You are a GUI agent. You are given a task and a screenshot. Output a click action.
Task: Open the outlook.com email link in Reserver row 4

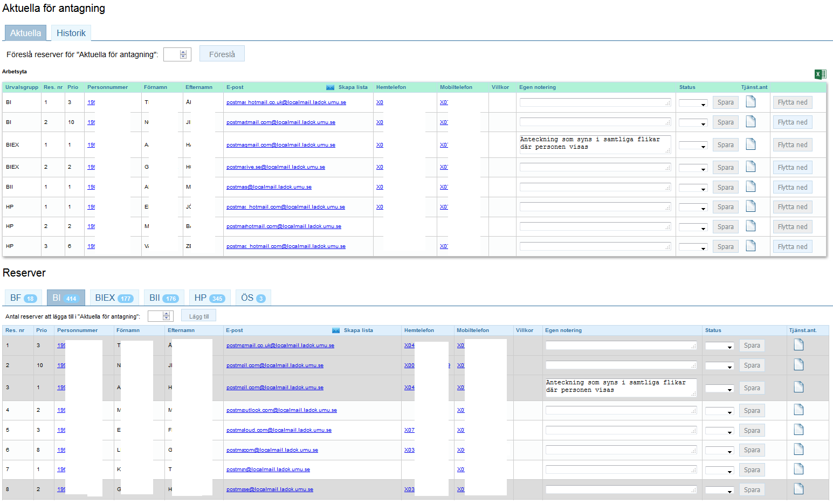coord(281,410)
